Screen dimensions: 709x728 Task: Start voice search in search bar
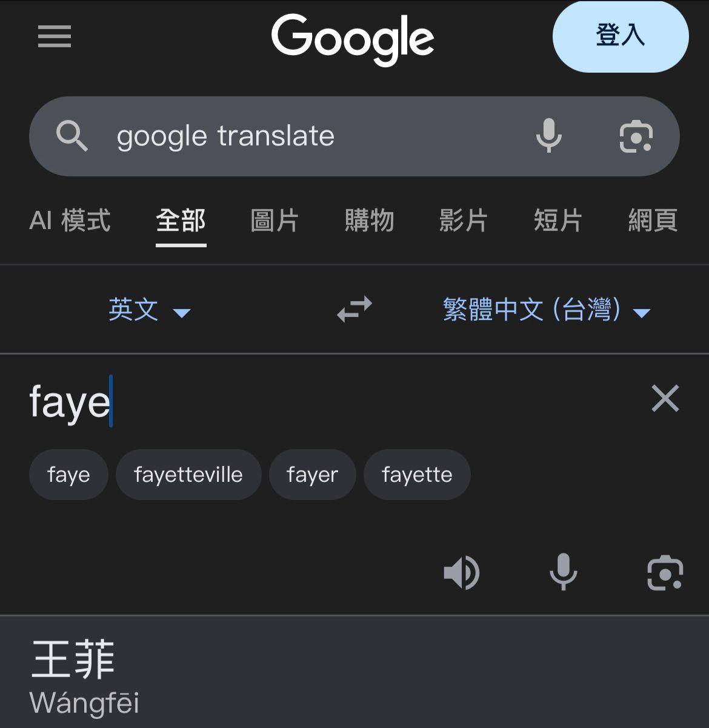coord(549,136)
